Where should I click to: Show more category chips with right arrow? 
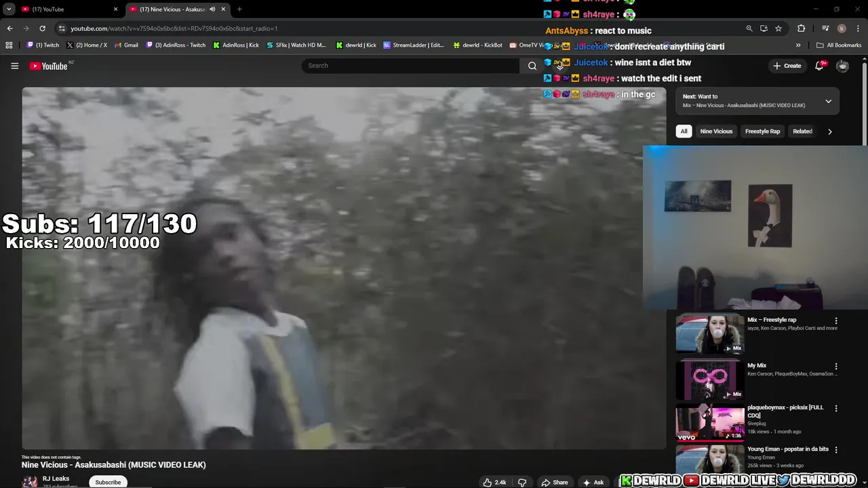(x=829, y=131)
